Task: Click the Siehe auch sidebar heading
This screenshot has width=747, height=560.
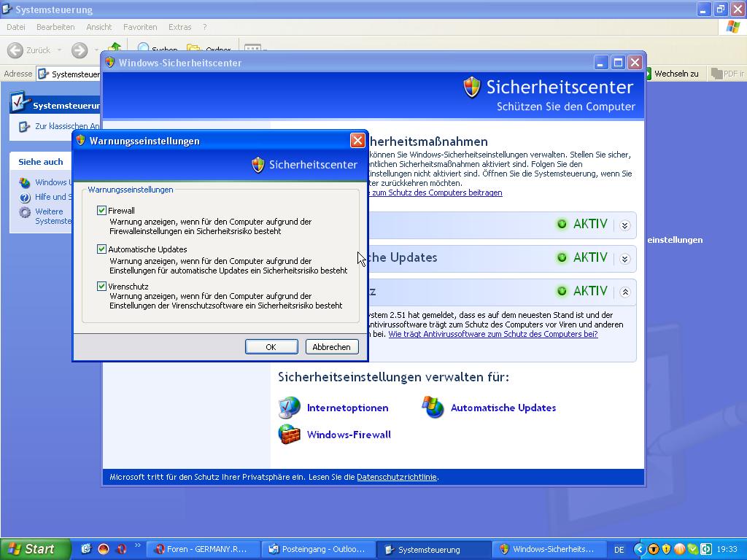Action: (41, 162)
